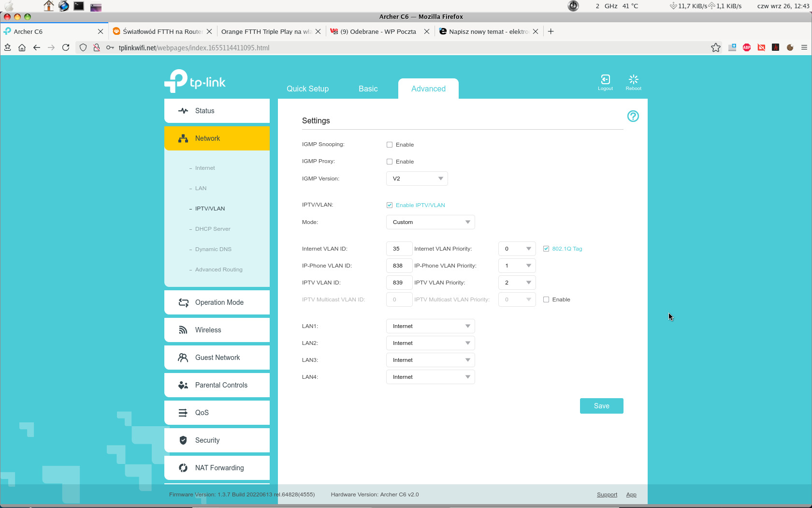The image size is (812, 508).
Task: Open the DHCP Server submenu item
Action: coord(213,229)
